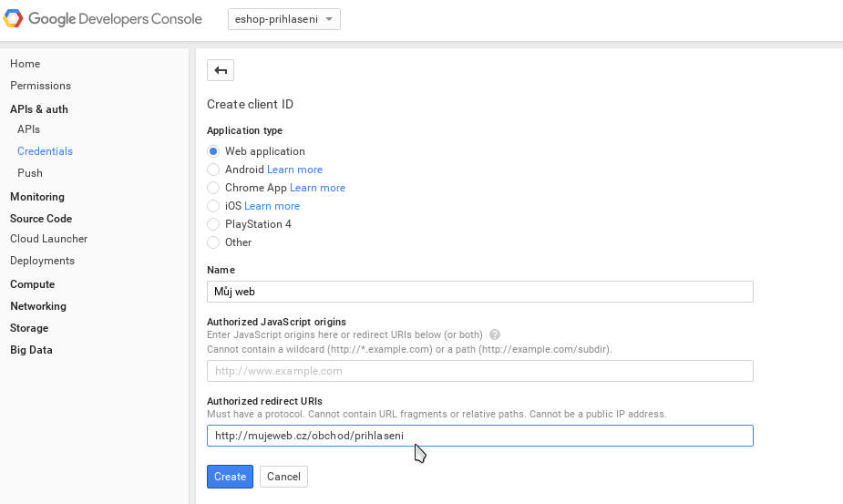Expand the Monitoring sidebar section
This screenshot has width=843, height=504.
tap(37, 197)
